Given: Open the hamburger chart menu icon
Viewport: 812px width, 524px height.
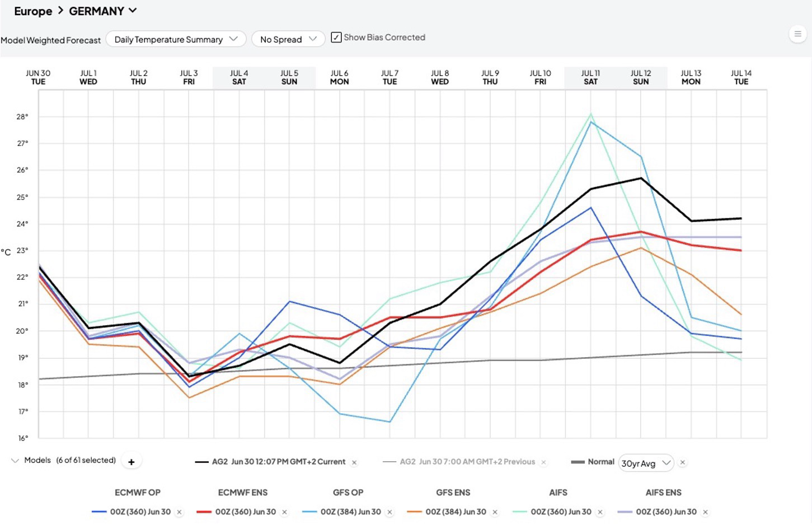Looking at the screenshot, I should pos(797,34).
